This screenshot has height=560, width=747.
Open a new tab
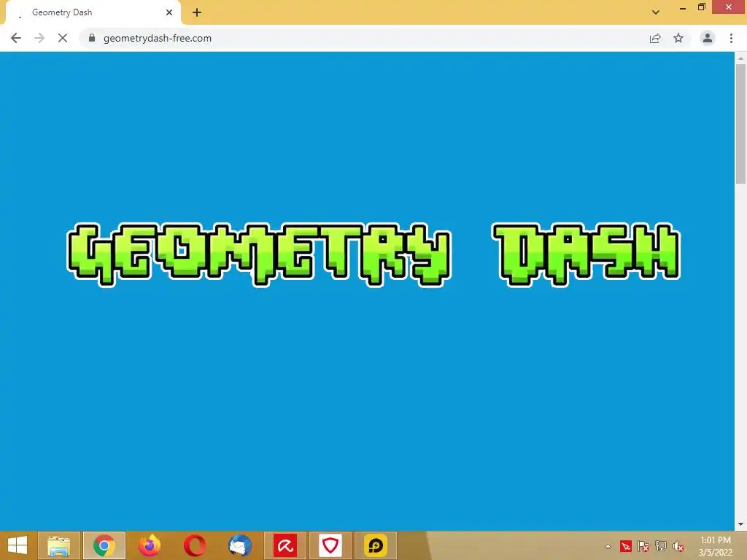pos(197,12)
